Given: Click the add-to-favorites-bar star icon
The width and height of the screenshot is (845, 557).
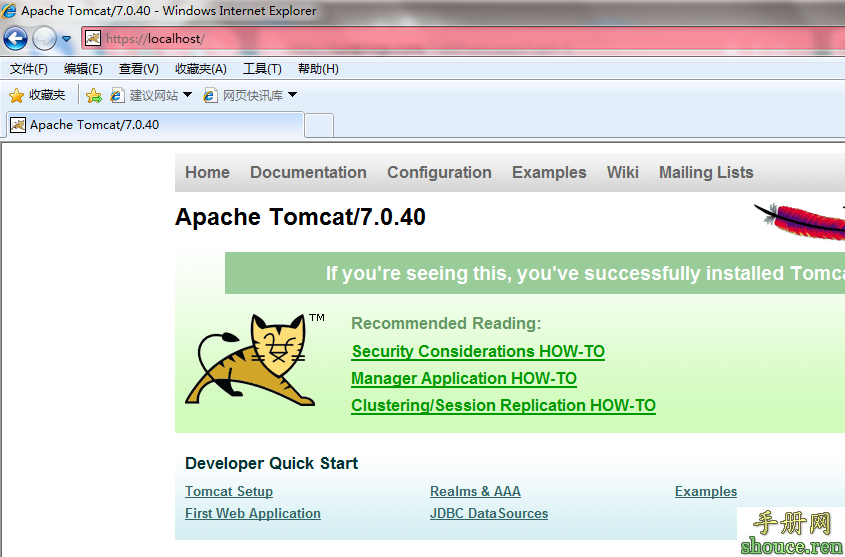Looking at the screenshot, I should pos(93,95).
